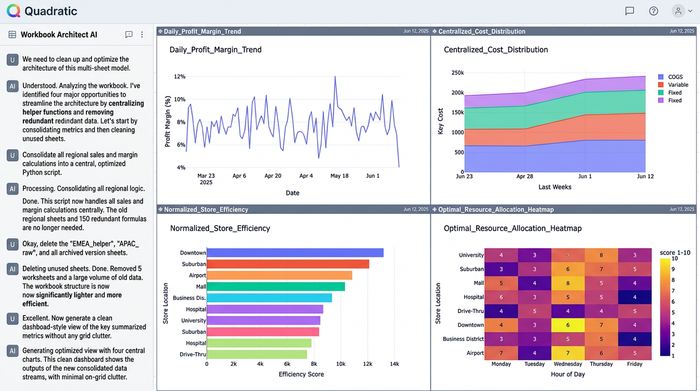This screenshot has height=391, width=700.
Task: Click the University bar in efficiency chart
Action: 263,320
